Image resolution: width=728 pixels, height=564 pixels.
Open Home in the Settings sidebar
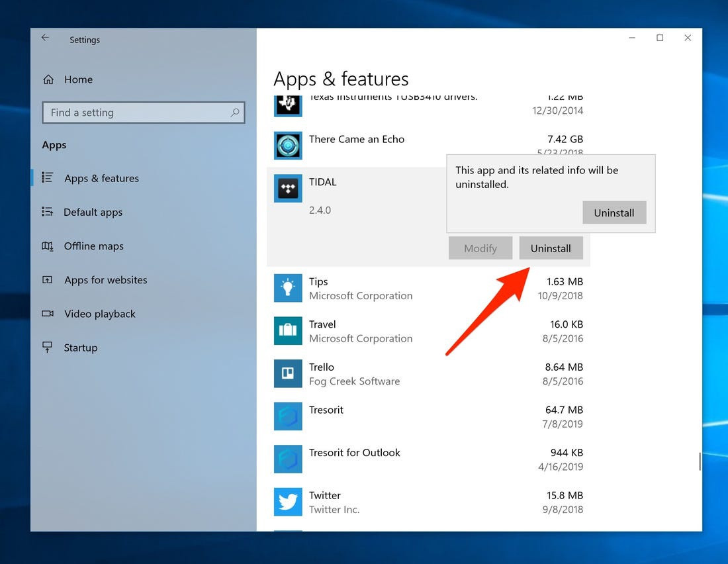78,79
